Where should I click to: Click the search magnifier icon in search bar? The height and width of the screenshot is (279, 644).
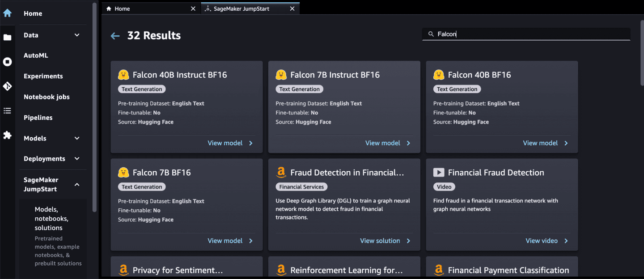click(431, 34)
